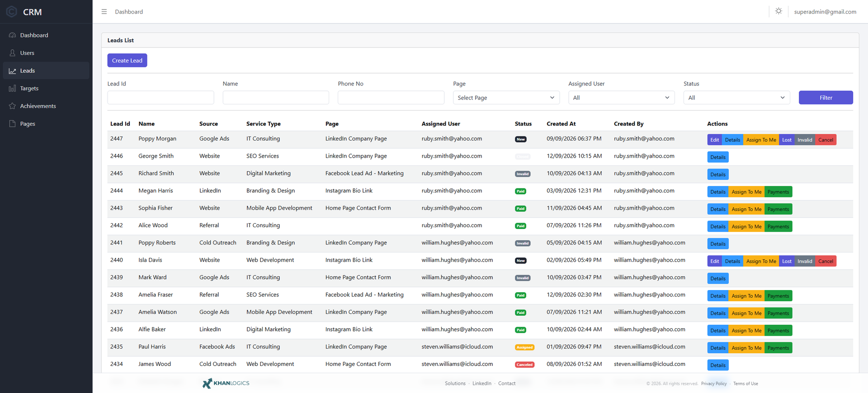Select the source cell Facebook Ads
Image resolution: width=868 pixels, height=393 pixels.
pyautogui.click(x=217, y=347)
